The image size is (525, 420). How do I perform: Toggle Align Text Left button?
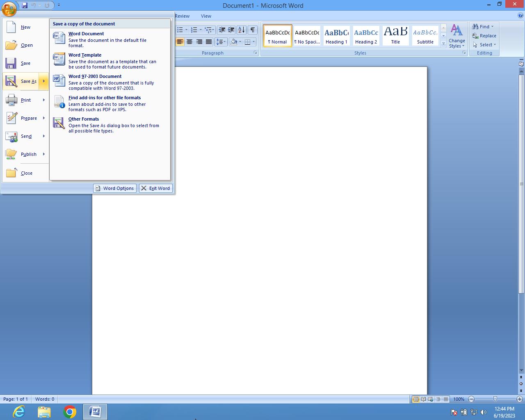(180, 42)
